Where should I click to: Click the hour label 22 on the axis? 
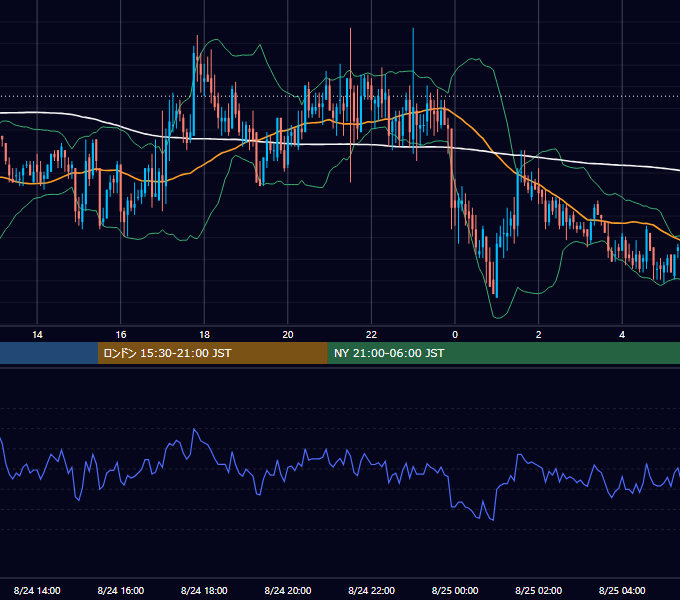pyautogui.click(x=372, y=335)
